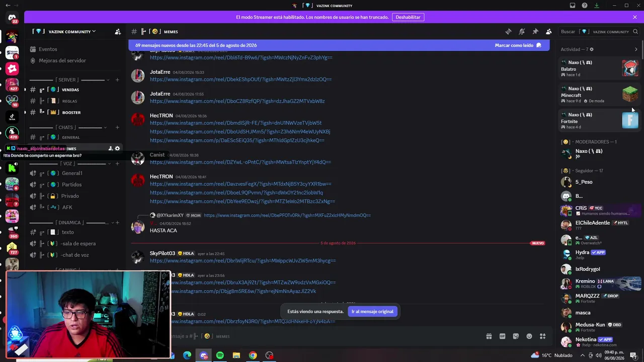This screenshot has height=362, width=644.
Task: Open pinned messages in channel header
Action: (535, 32)
